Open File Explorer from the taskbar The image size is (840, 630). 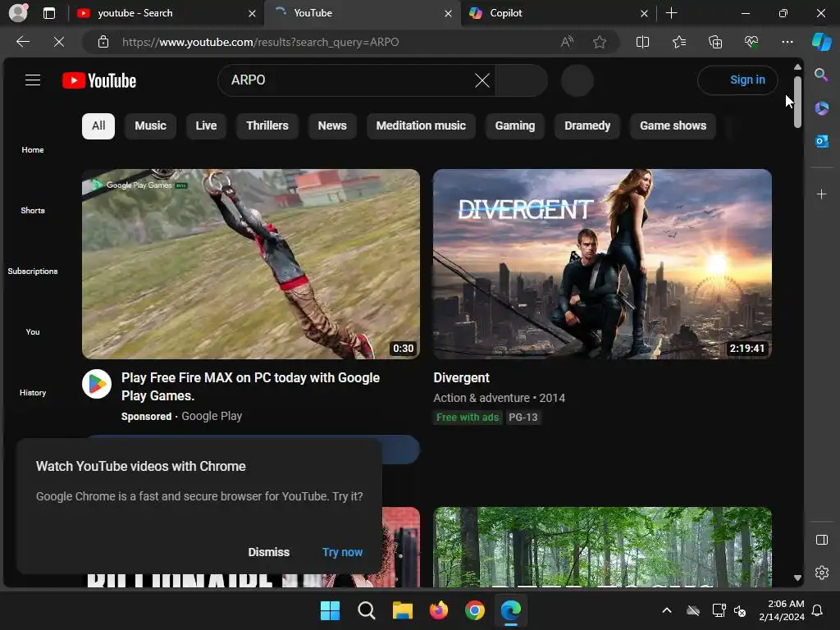402,610
